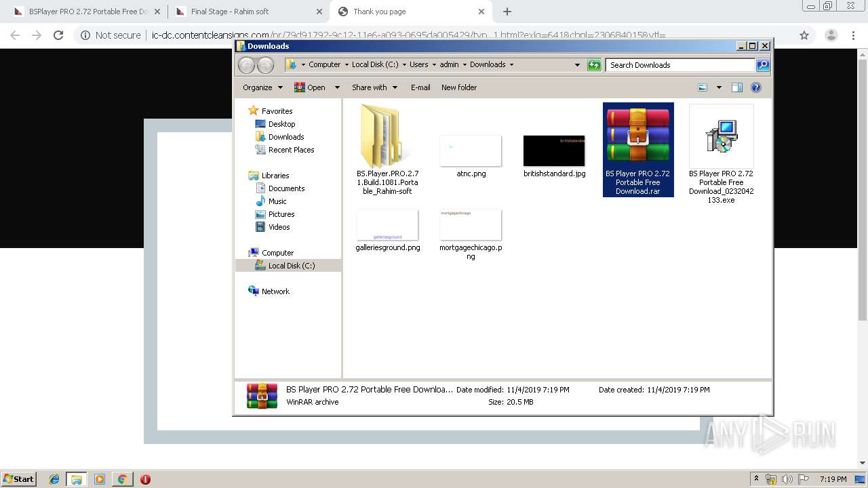Click Users breadcrumb segment
868x488 pixels.
tap(418, 65)
